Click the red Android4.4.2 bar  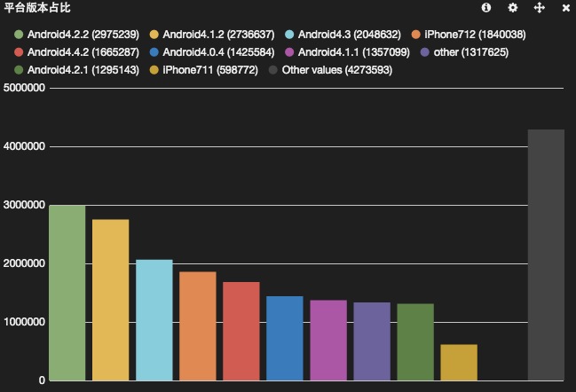tap(241, 331)
